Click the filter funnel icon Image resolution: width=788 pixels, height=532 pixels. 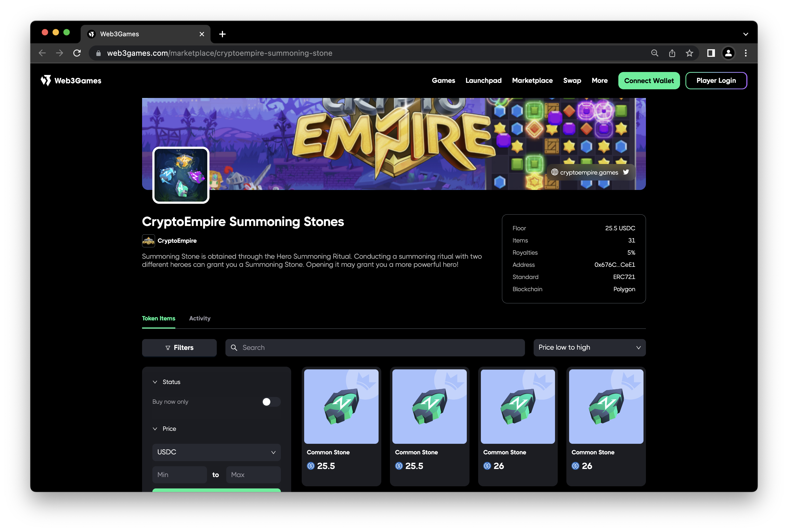(x=168, y=347)
